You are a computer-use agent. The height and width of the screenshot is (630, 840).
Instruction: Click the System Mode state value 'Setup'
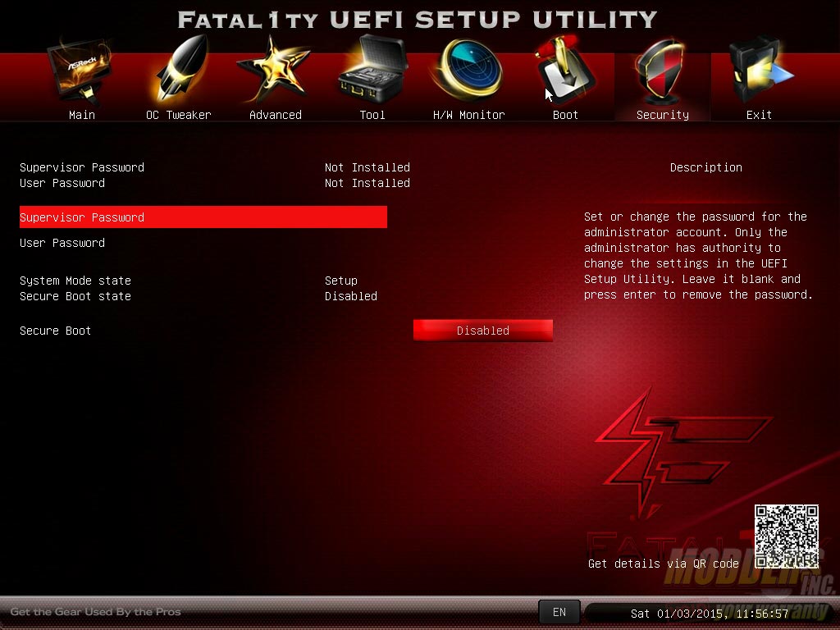pos(340,281)
